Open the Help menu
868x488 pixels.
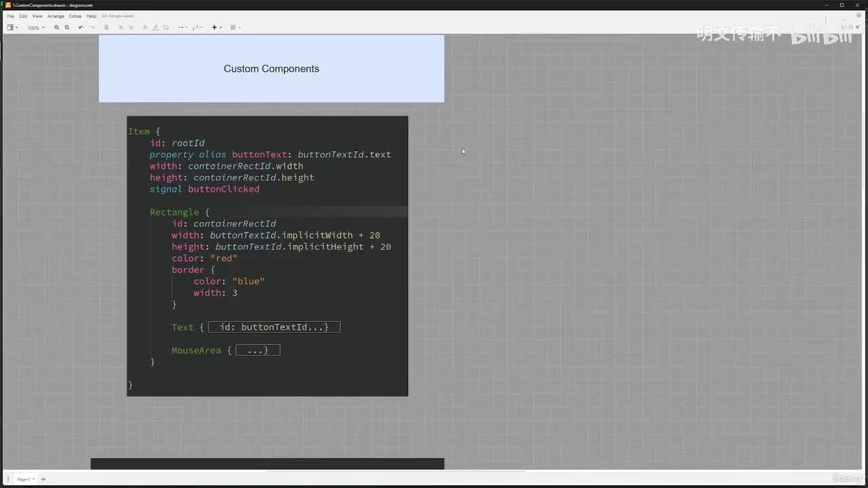(92, 16)
